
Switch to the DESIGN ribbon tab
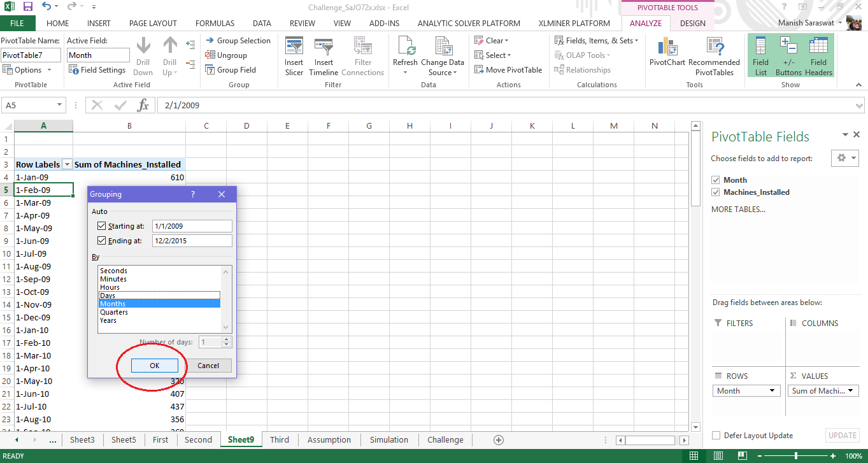(692, 24)
